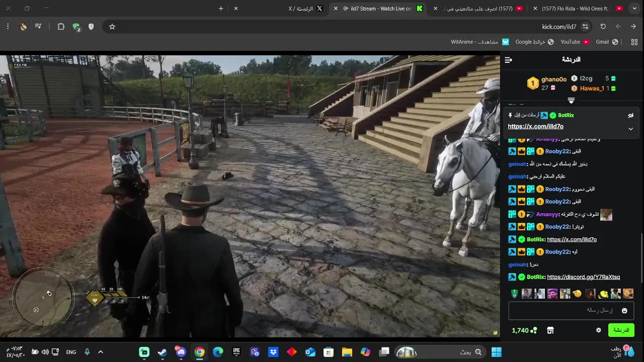Open the Gmail bookmark
Viewport: 644px width, 362px height.
[607, 42]
